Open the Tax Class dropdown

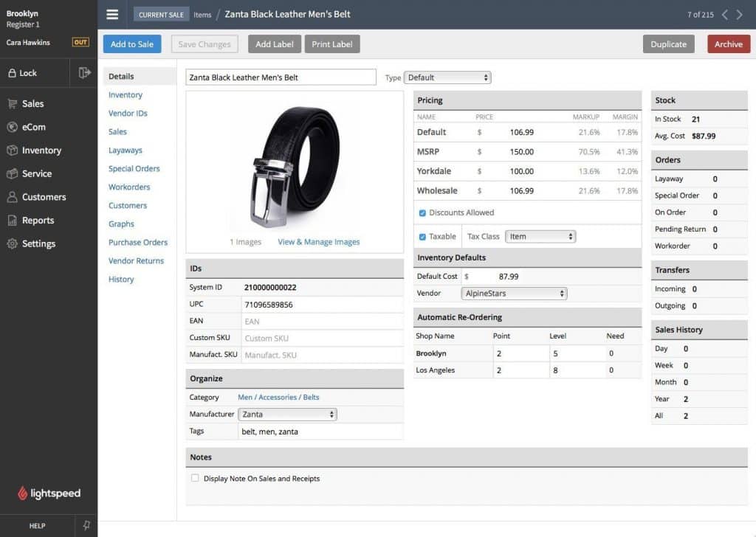(540, 236)
